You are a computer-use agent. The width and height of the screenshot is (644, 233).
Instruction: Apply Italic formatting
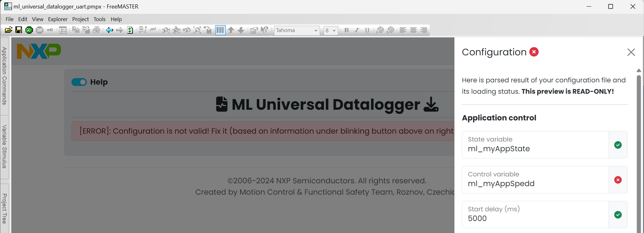coord(357,30)
